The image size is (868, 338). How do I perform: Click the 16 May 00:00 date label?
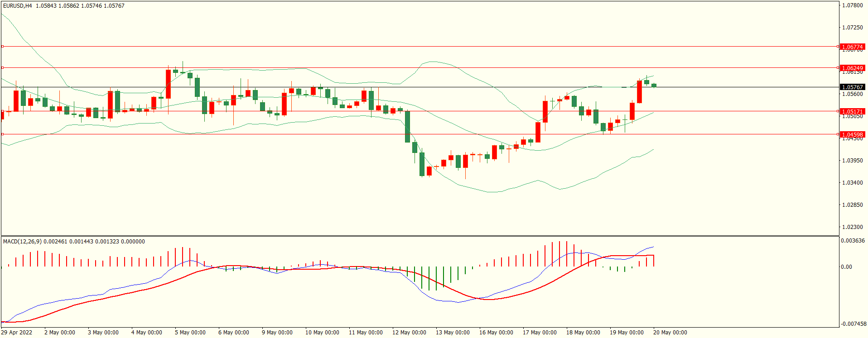pyautogui.click(x=496, y=332)
